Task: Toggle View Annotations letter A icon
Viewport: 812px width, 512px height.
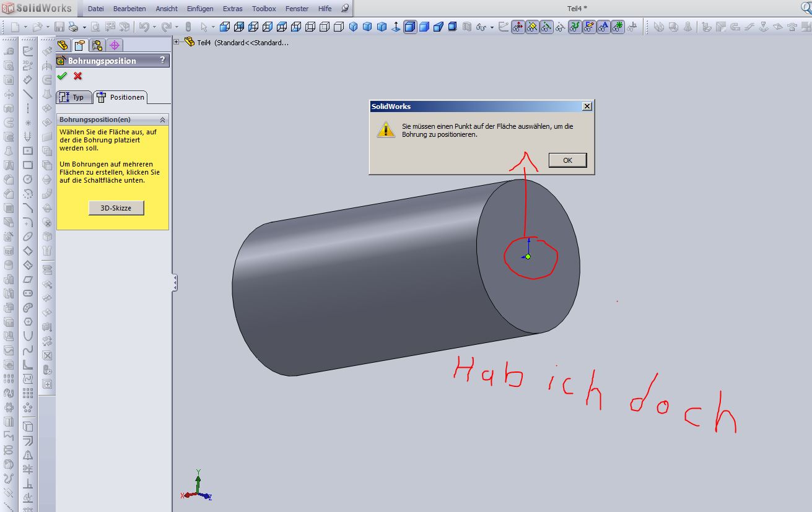Action: click(x=603, y=27)
